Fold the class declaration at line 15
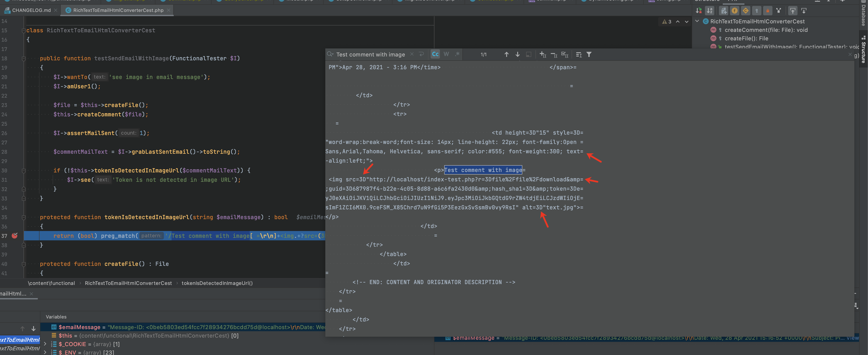This screenshot has width=868, height=355. pyautogui.click(x=24, y=31)
